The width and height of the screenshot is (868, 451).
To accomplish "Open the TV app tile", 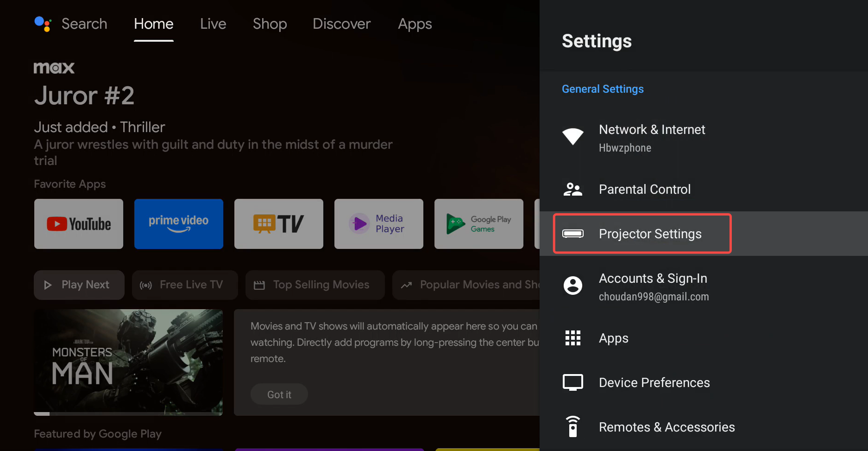I will coord(279,224).
